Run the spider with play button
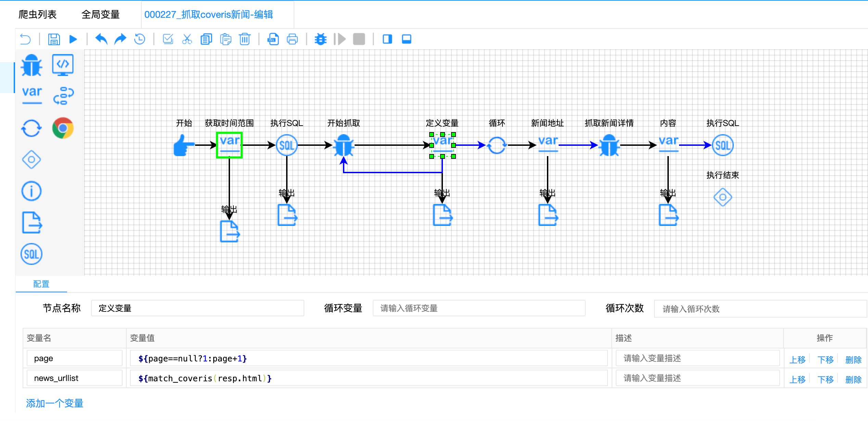Screen dimensions: 868x421 (x=73, y=39)
